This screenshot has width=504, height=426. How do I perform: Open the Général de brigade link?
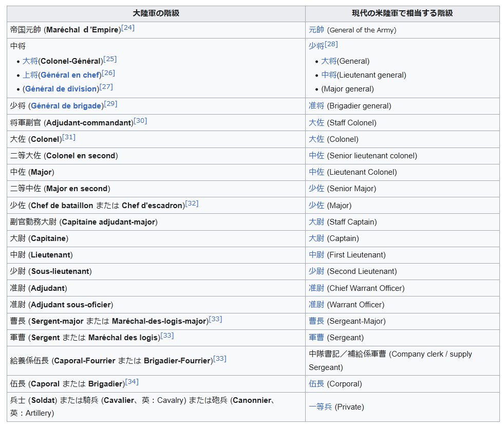(x=66, y=106)
